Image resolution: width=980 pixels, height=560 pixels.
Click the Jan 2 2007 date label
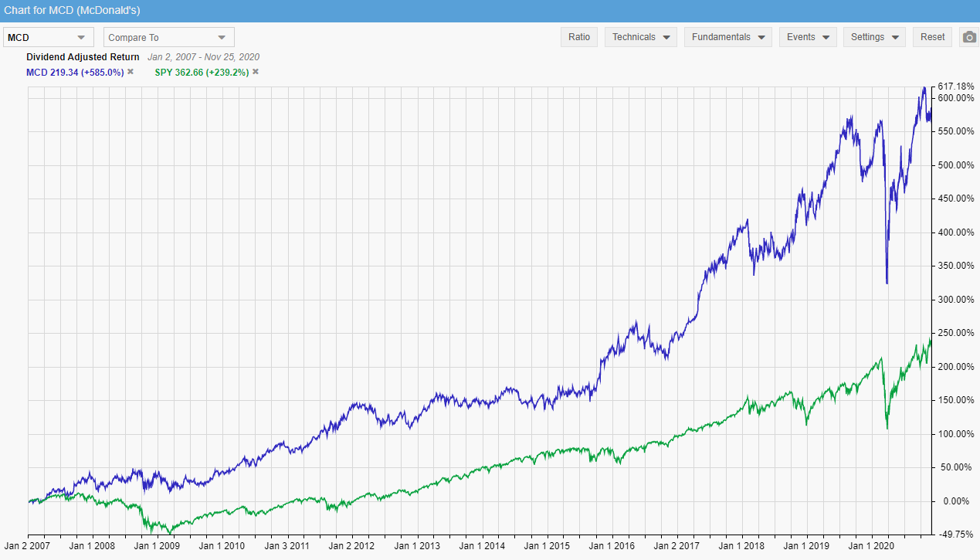click(27, 545)
